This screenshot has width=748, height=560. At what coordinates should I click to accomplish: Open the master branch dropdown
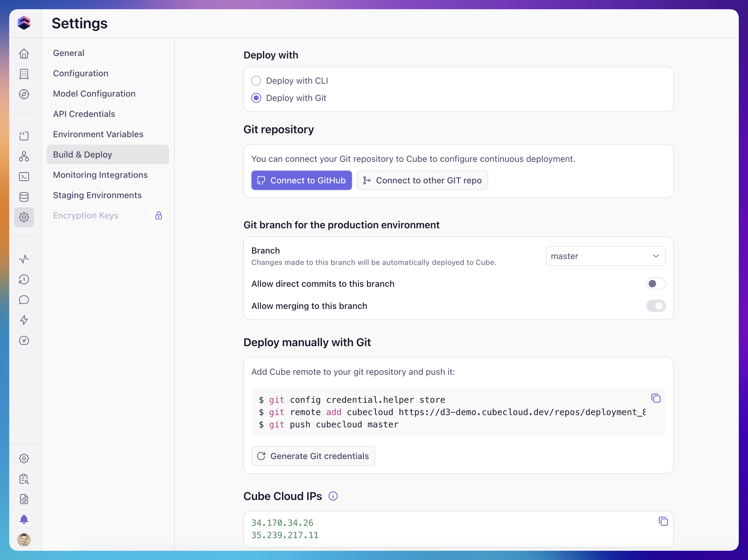tap(606, 256)
